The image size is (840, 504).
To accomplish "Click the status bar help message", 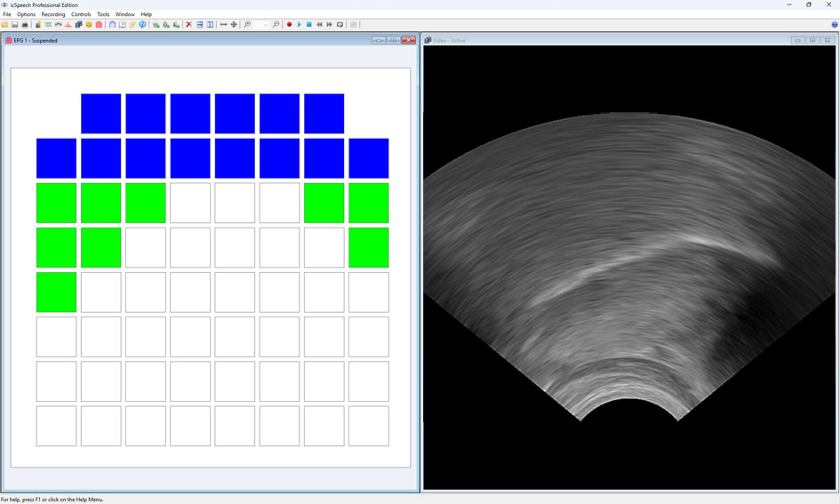I will [x=52, y=500].
